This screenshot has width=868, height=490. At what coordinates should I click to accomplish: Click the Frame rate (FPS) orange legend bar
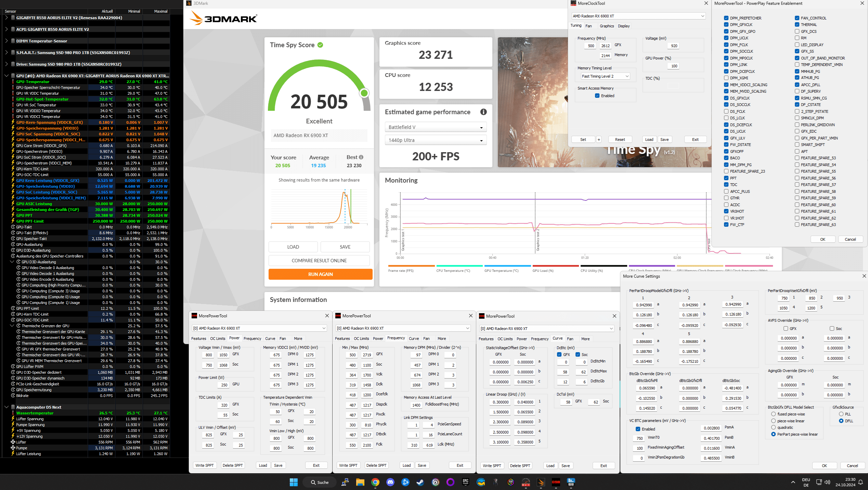411,266
